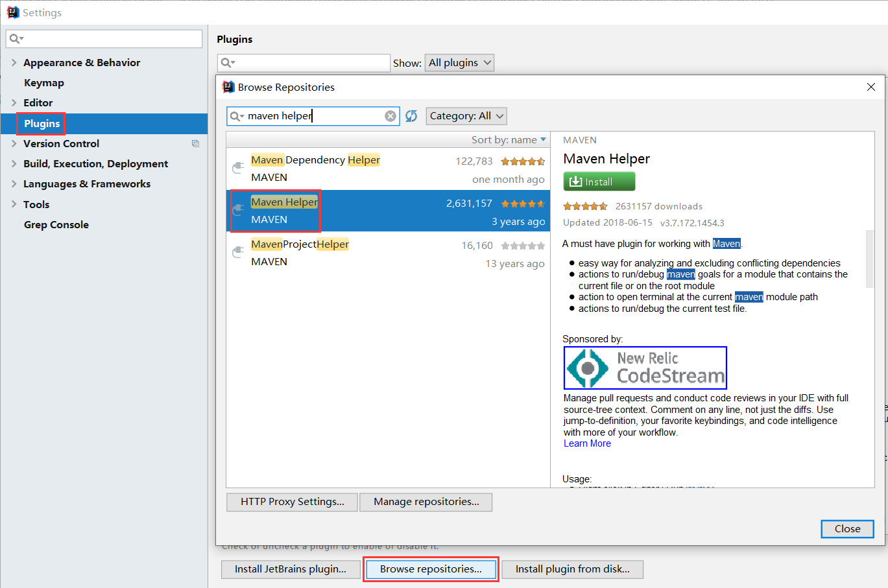Close Browse Repositories with the X button

tap(871, 87)
